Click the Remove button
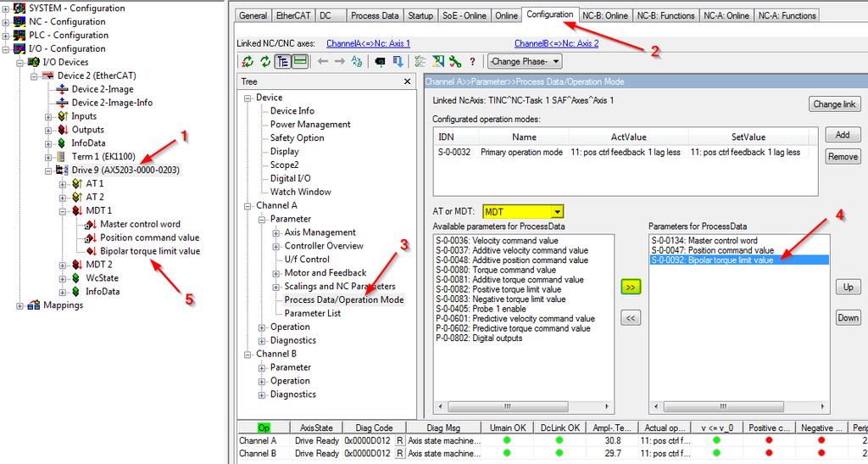This screenshot has height=464, width=868. click(x=843, y=157)
